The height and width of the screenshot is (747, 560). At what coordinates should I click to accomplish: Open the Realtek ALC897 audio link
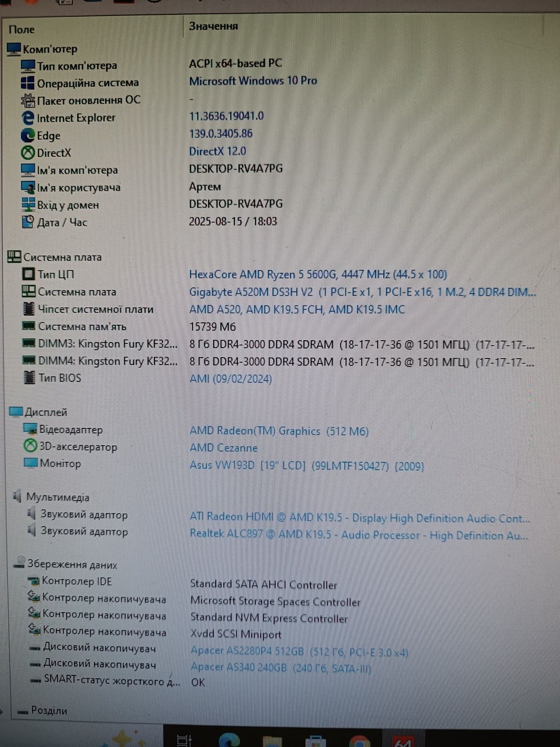pyautogui.click(x=359, y=535)
